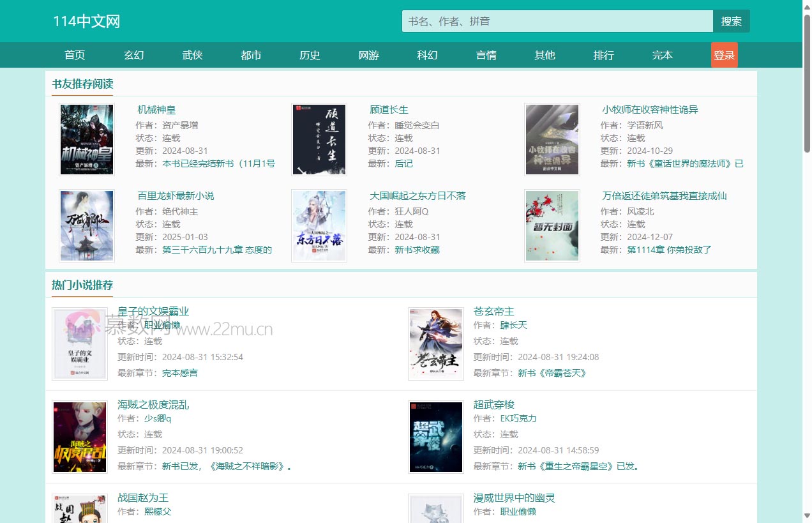Select the 科幻 navigation item

(x=427, y=55)
